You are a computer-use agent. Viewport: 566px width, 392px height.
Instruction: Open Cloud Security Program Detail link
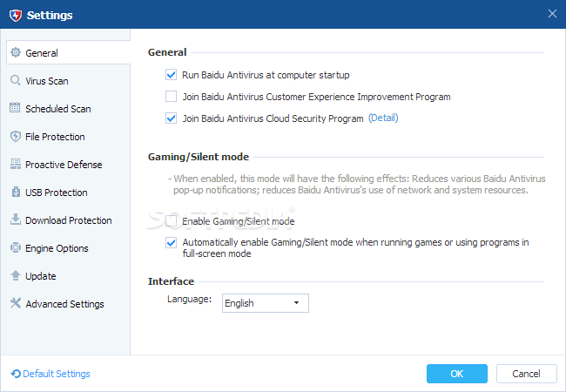[383, 118]
